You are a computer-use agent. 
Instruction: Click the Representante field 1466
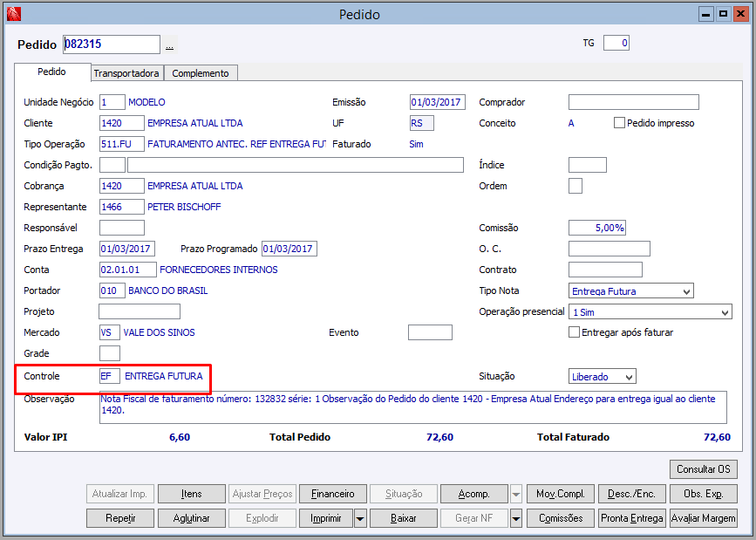pyautogui.click(x=121, y=207)
